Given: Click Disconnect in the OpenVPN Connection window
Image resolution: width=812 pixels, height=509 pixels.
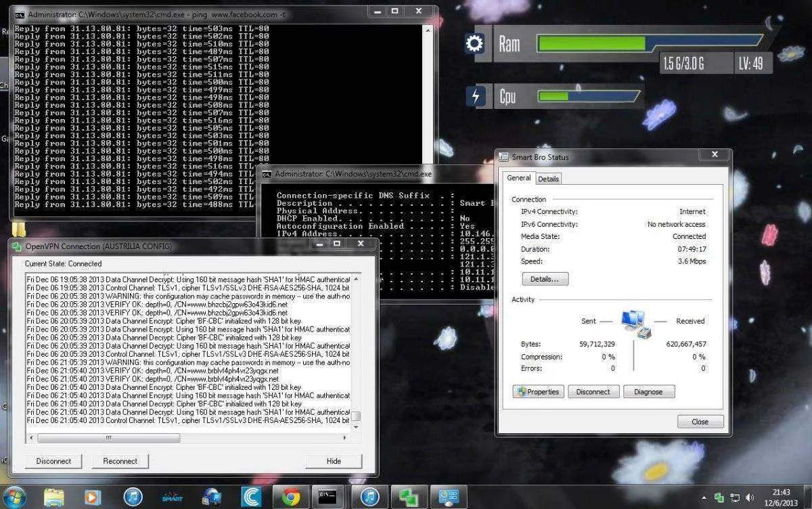Looking at the screenshot, I should click(53, 461).
